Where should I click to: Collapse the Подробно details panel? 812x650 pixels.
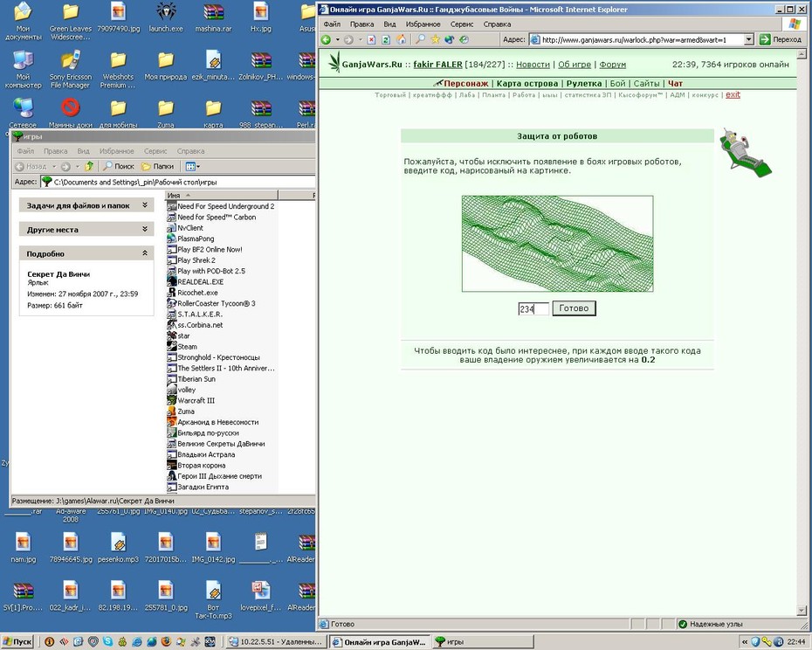pos(144,253)
